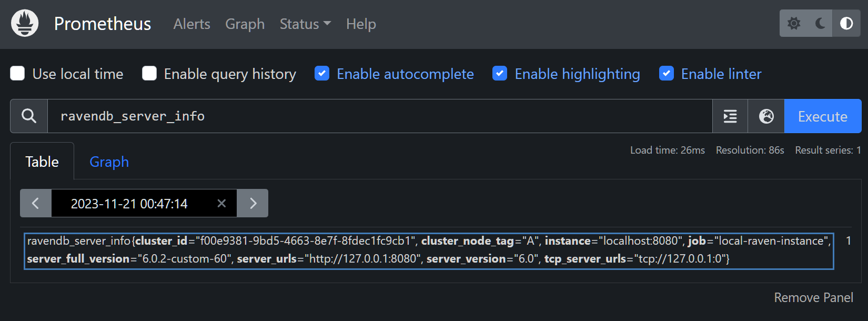
Task: Switch to dark theme moon icon
Action: tap(820, 23)
